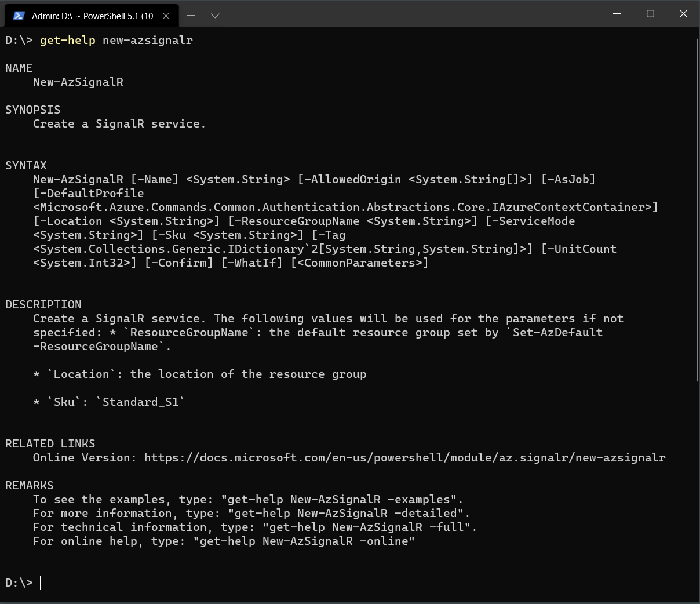Click the '[-AsJob]' parameter text
Image resolution: width=700 pixels, height=604 pixels.
[568, 179]
